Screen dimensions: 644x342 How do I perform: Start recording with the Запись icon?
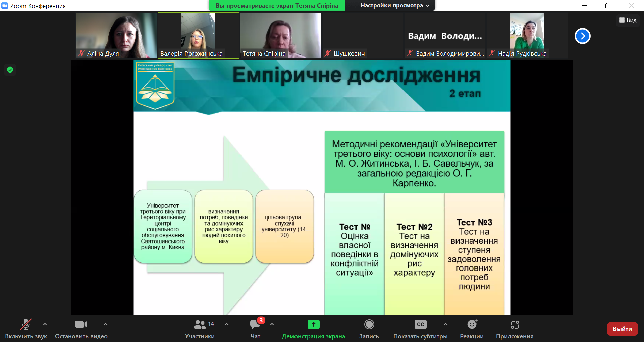[x=369, y=325]
